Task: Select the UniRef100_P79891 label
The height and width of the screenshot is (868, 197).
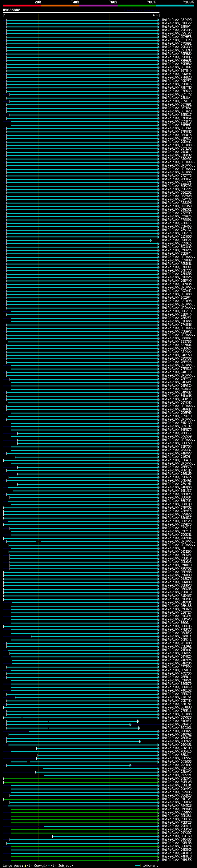Action: click(x=176, y=220)
